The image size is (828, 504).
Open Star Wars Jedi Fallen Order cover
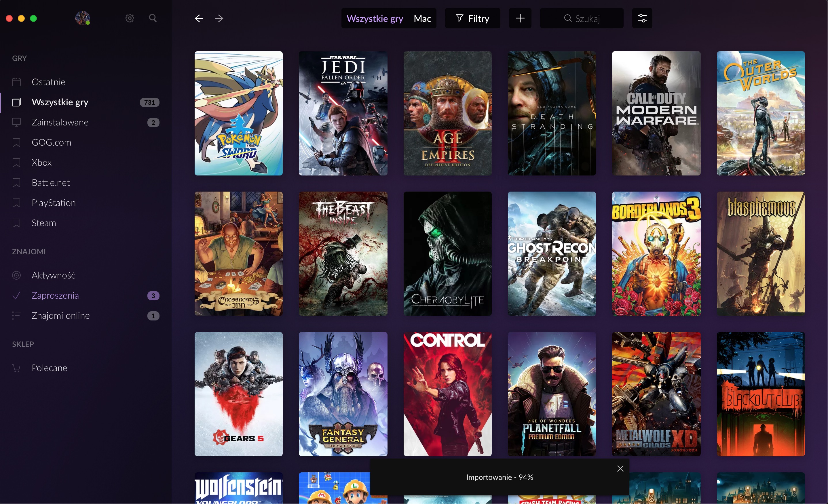pos(343,113)
